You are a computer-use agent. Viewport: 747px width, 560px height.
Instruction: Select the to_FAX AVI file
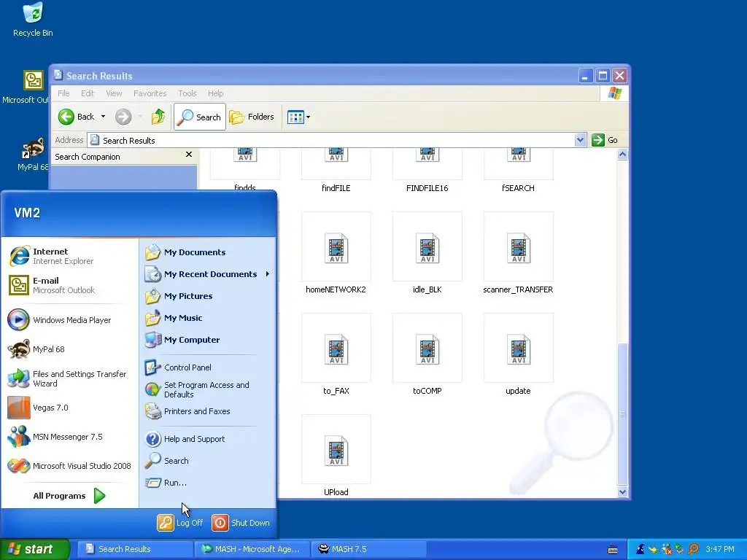coord(336,355)
